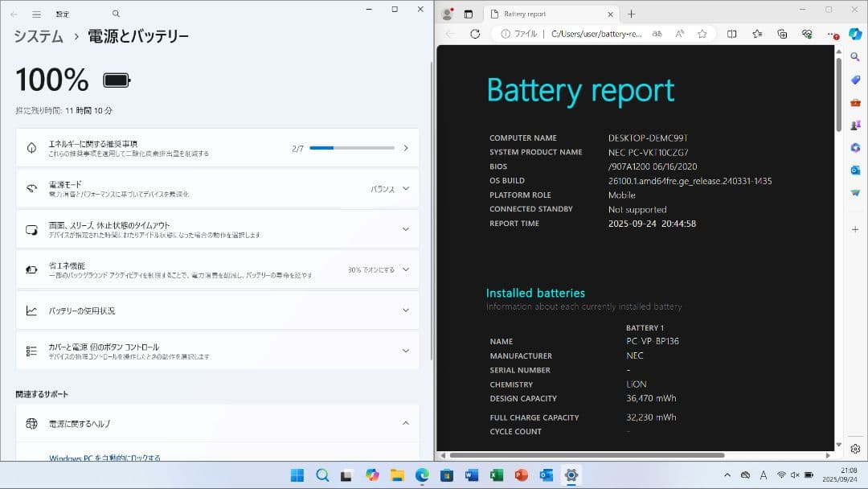
Task: Open the 省エネ機能 on/off dropdown
Action: 406,269
